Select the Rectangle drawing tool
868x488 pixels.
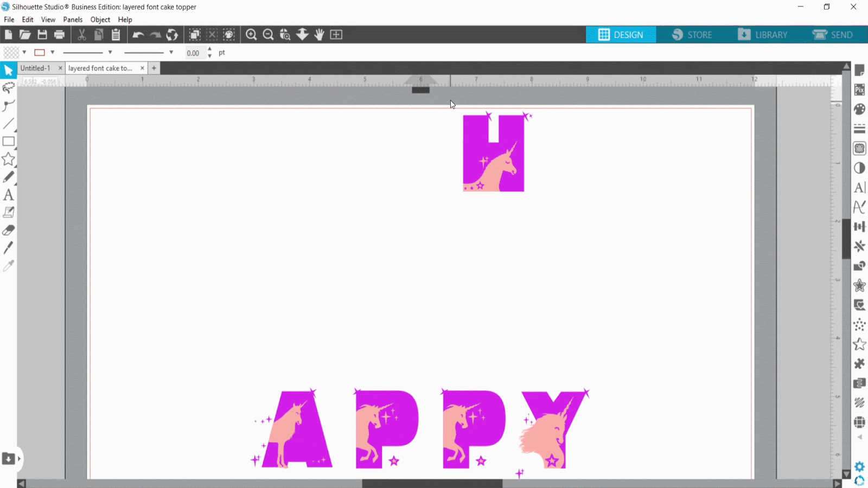(9, 142)
